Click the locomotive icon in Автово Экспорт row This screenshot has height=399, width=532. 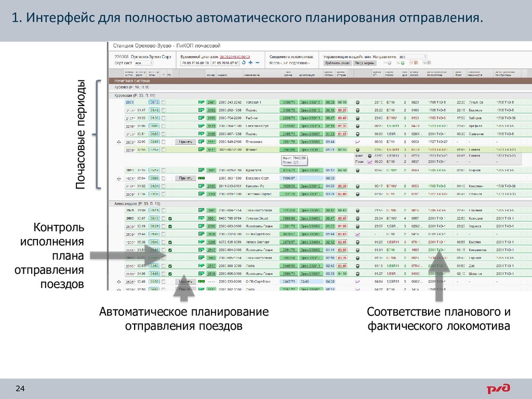tap(357, 242)
